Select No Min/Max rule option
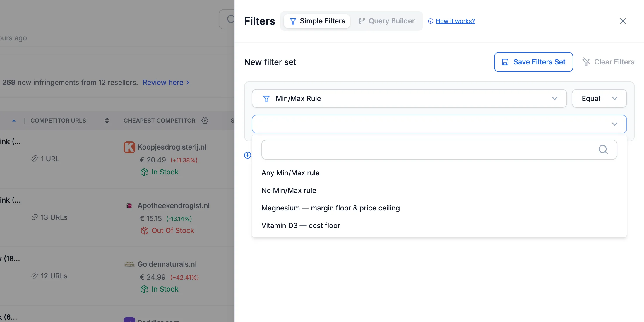The image size is (644, 322). pos(289,191)
